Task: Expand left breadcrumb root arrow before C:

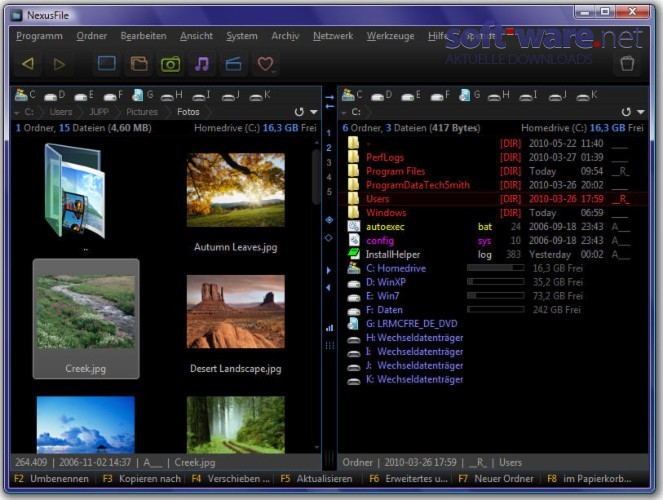Action: tap(17, 113)
